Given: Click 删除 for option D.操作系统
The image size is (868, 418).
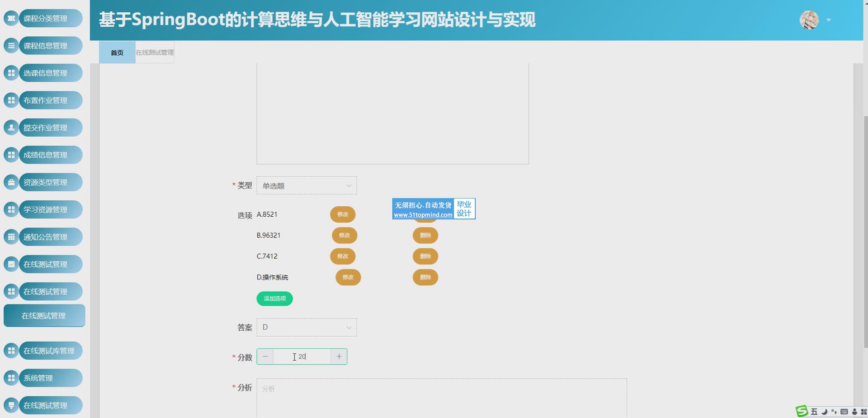Looking at the screenshot, I should [425, 277].
